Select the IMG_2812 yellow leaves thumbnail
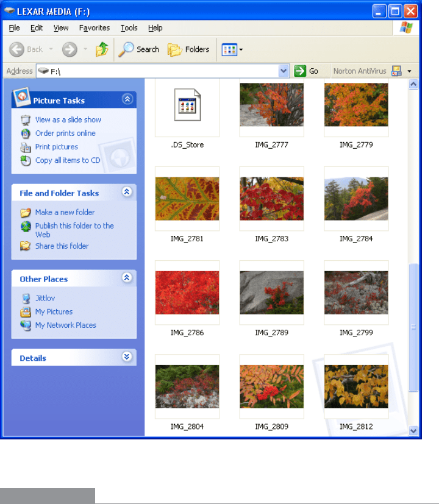 (x=356, y=386)
